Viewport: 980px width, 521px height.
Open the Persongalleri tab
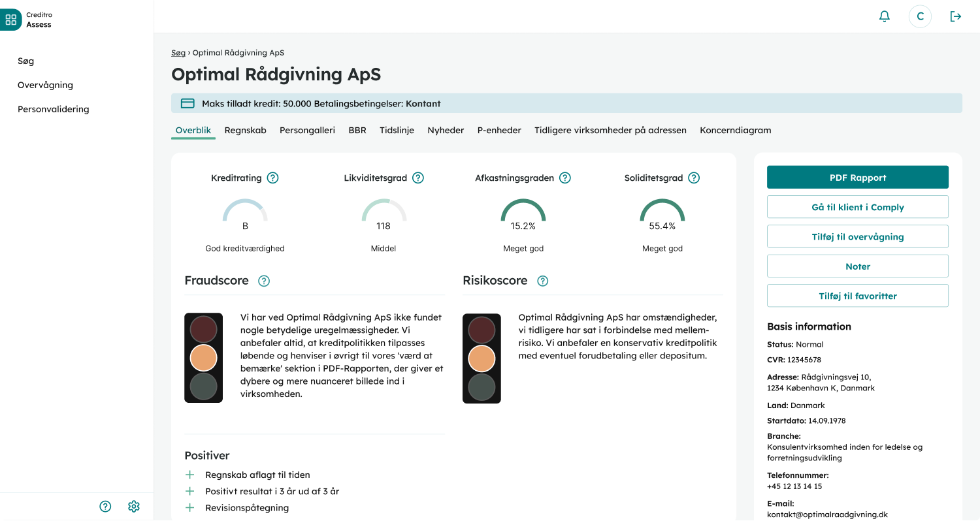pyautogui.click(x=307, y=130)
